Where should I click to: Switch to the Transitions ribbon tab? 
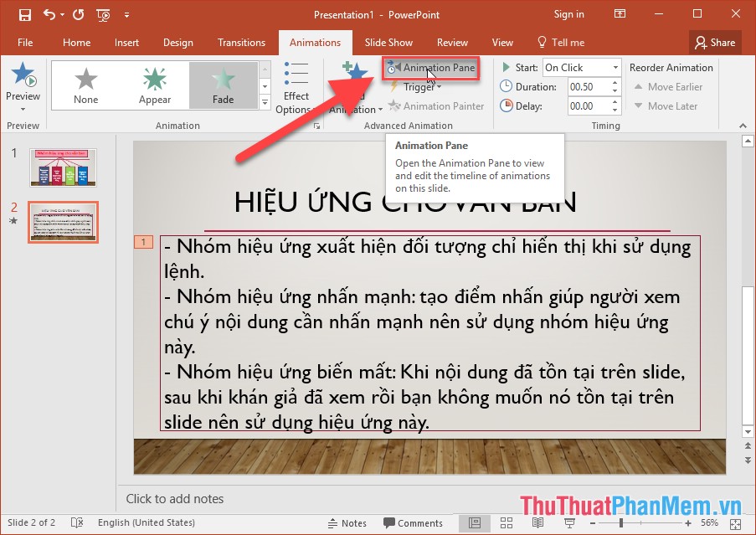coord(241,42)
